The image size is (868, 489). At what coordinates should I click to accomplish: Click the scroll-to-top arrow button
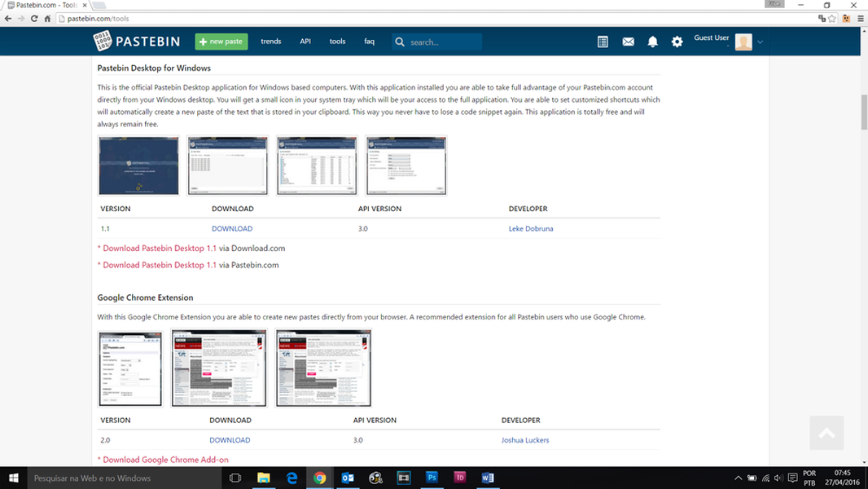click(826, 433)
